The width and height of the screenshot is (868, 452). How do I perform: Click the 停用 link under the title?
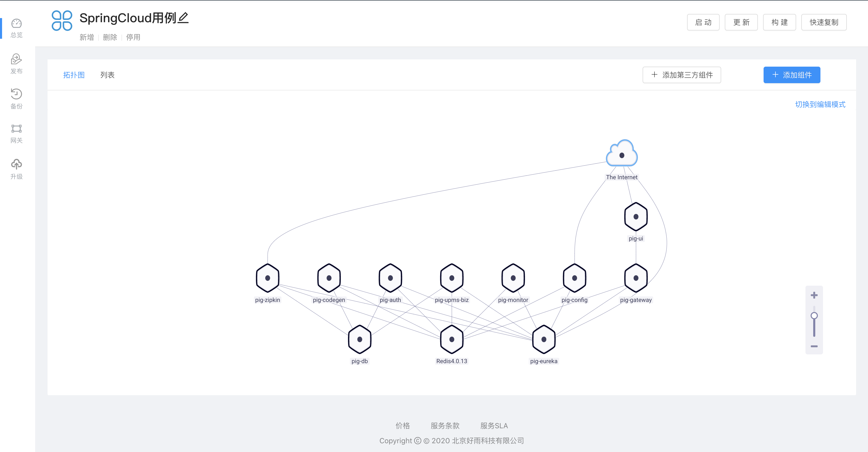tap(133, 37)
